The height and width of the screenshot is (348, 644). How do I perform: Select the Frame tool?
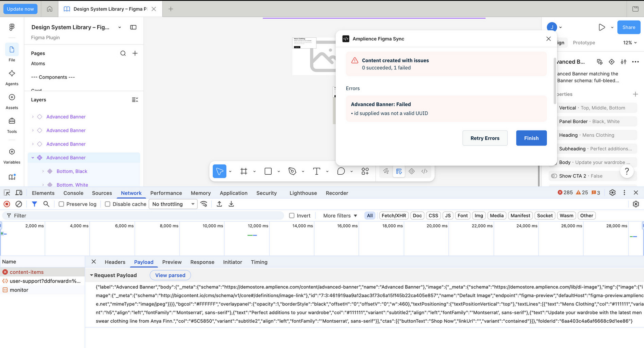244,171
